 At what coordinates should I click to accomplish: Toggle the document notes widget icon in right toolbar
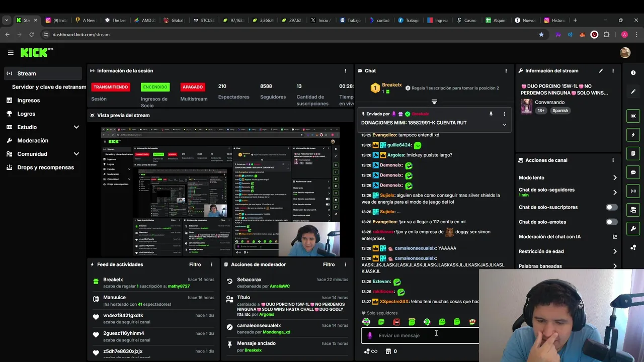[x=633, y=153]
